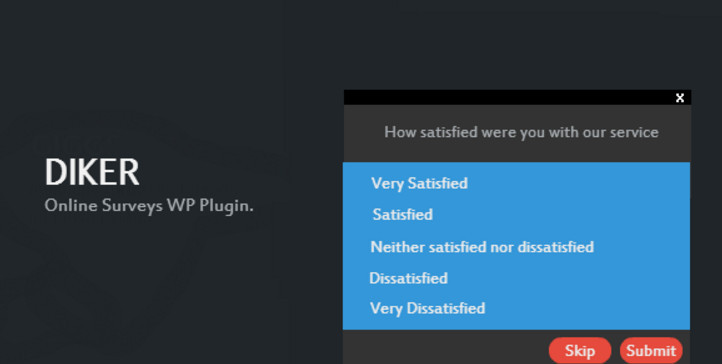722x364 pixels.
Task: Select the Very Satisfied answer
Action: 419,184
